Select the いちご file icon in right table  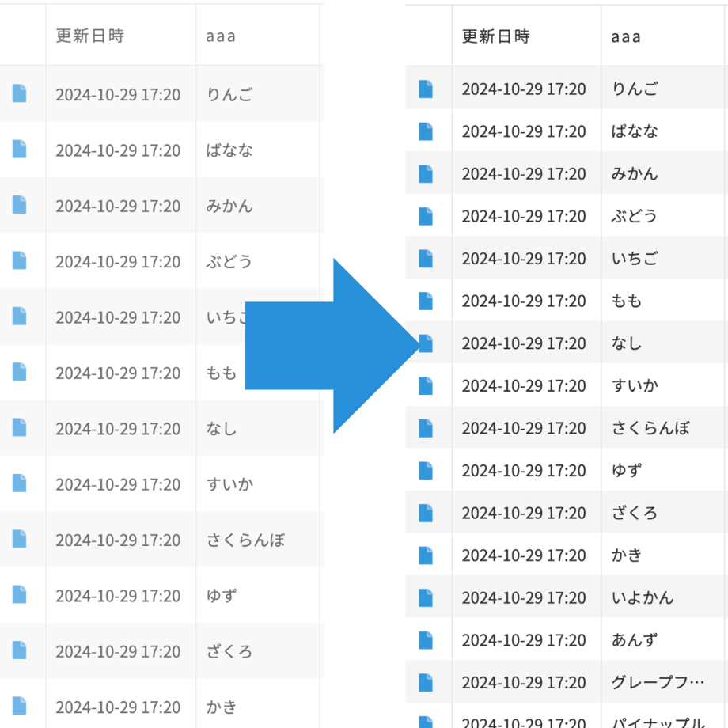(x=426, y=259)
